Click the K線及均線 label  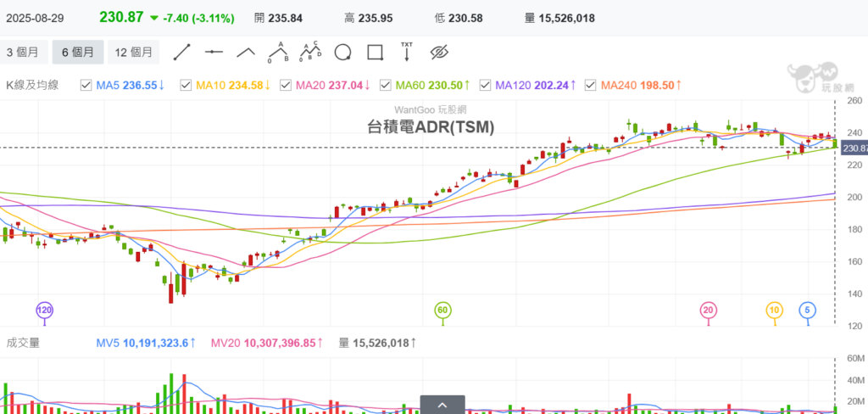point(32,86)
